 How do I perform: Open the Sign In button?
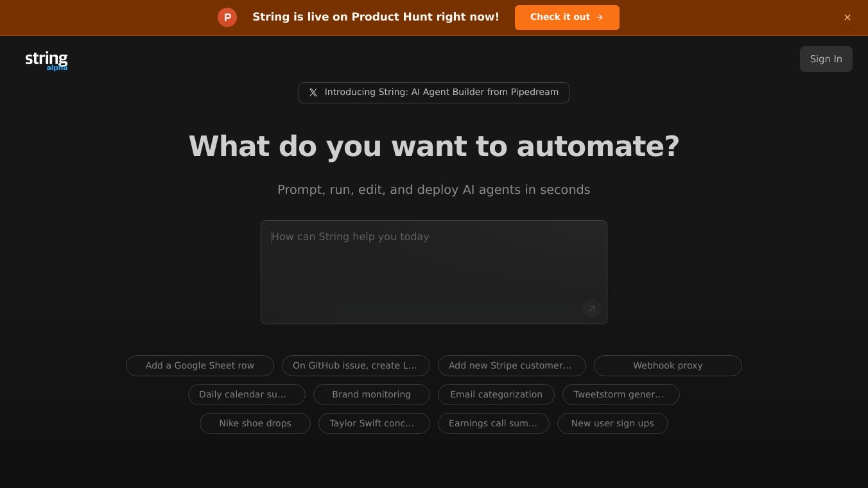tap(826, 59)
